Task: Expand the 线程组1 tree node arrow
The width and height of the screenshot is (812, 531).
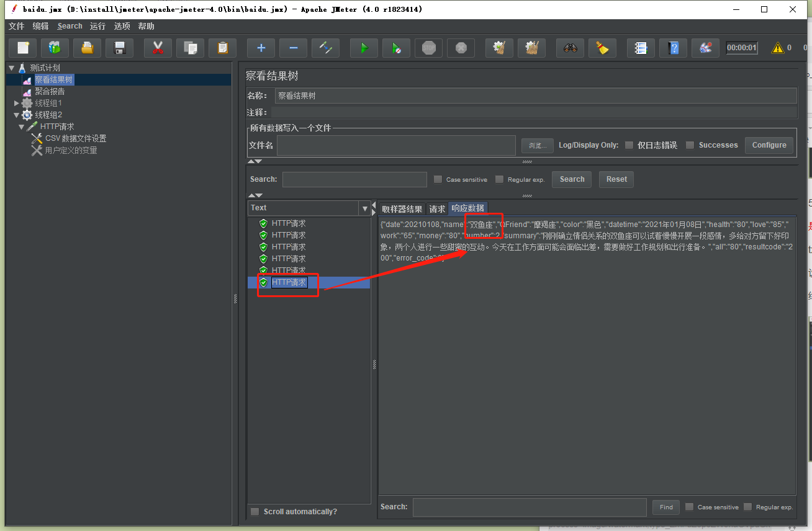Action: pyautogui.click(x=17, y=103)
